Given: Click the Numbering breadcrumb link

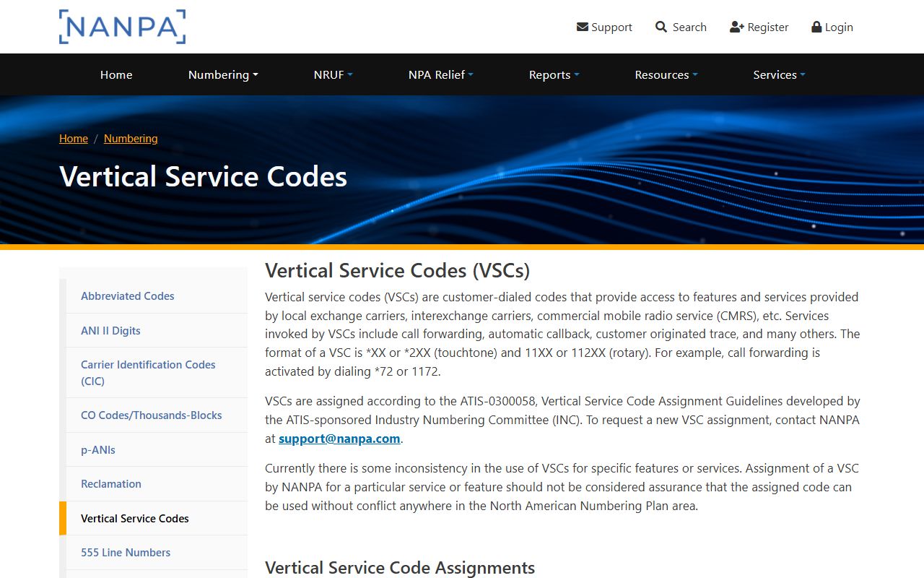Looking at the screenshot, I should [x=131, y=138].
